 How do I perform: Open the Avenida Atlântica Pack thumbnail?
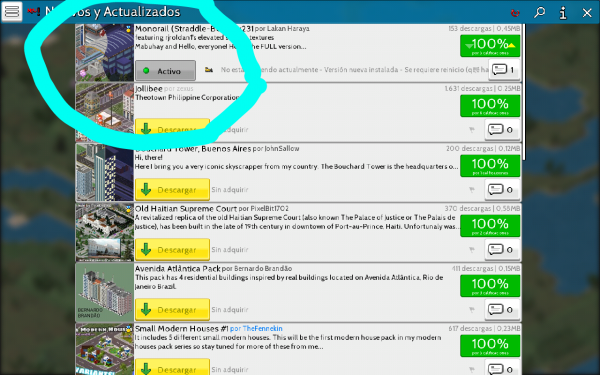104,293
